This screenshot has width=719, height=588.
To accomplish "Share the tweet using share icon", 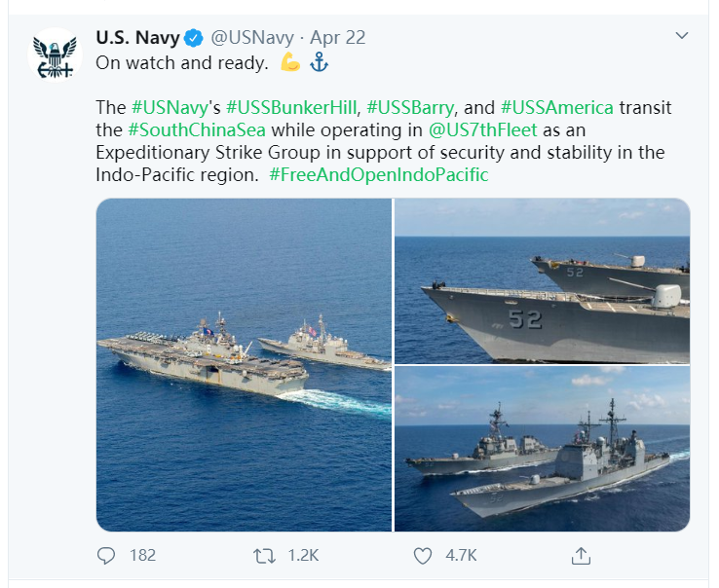I will pos(581,556).
